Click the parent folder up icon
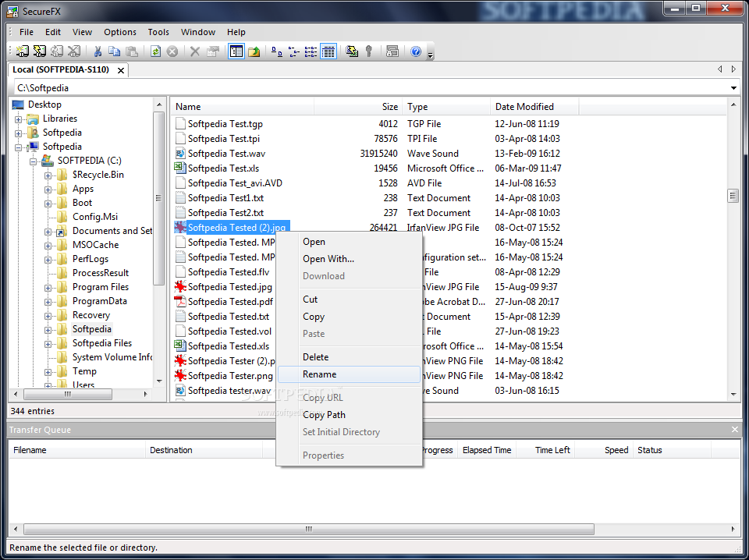 [x=254, y=51]
